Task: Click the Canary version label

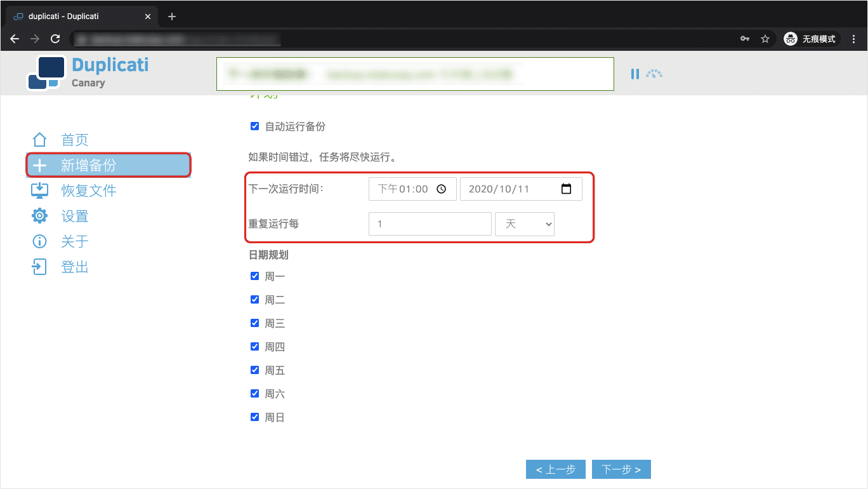Action: click(x=88, y=83)
